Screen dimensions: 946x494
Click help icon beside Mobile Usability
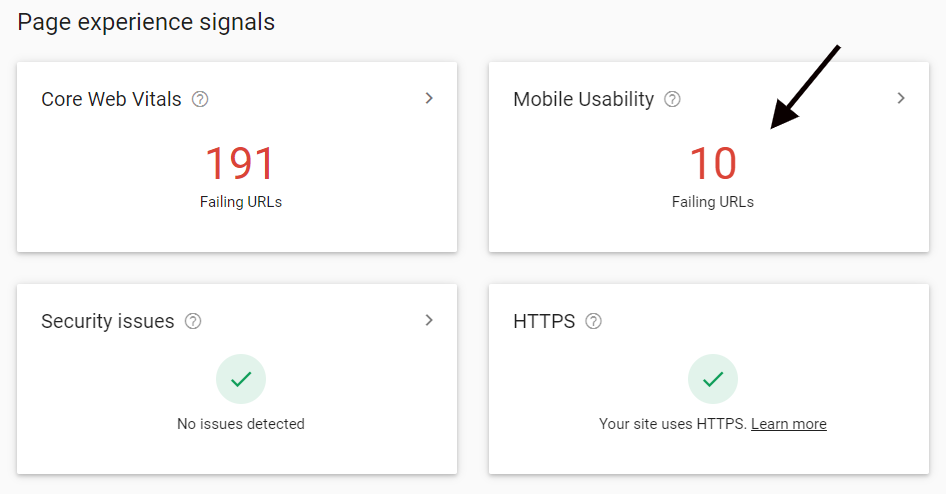pyautogui.click(x=672, y=99)
